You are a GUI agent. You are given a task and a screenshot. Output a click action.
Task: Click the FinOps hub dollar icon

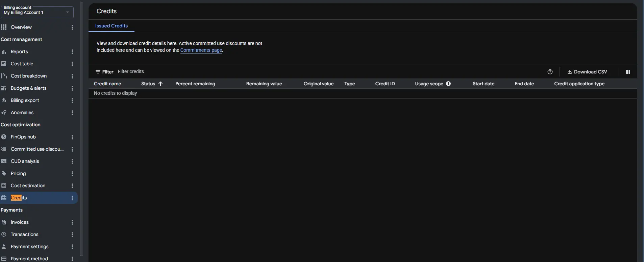[4, 137]
